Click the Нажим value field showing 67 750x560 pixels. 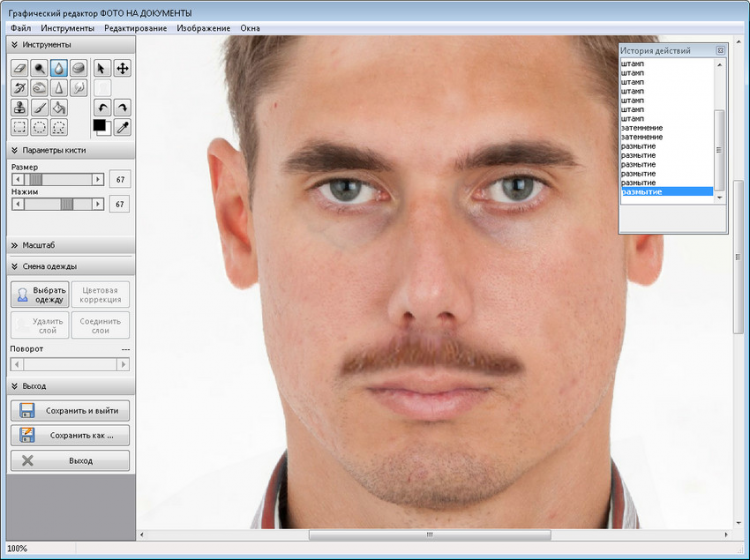[120, 204]
